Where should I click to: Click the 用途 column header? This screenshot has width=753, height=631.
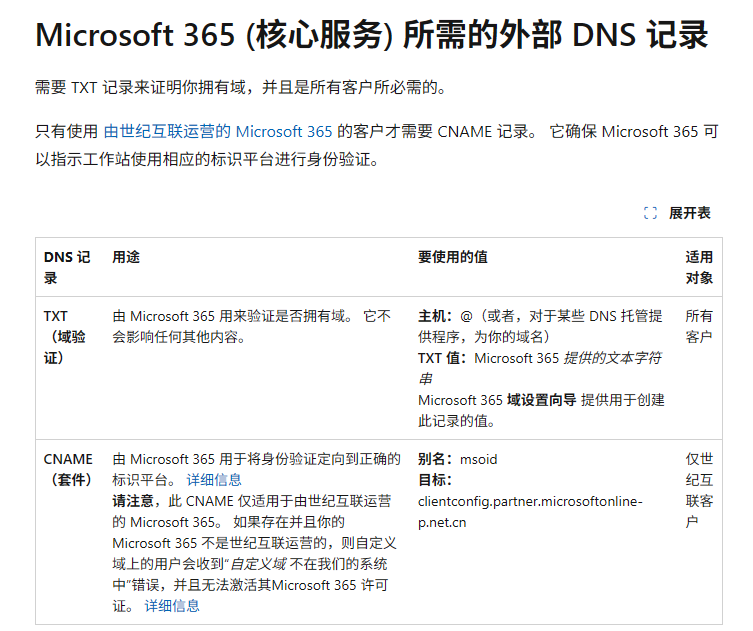pyautogui.click(x=126, y=257)
